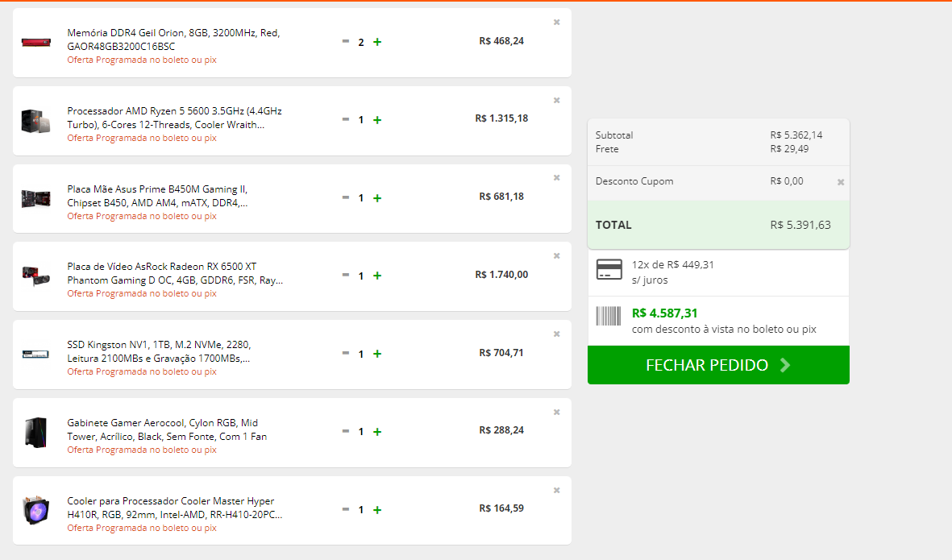Image resolution: width=952 pixels, height=560 pixels.
Task: Open SSD Kingston NV1 product title link
Action: point(159,351)
